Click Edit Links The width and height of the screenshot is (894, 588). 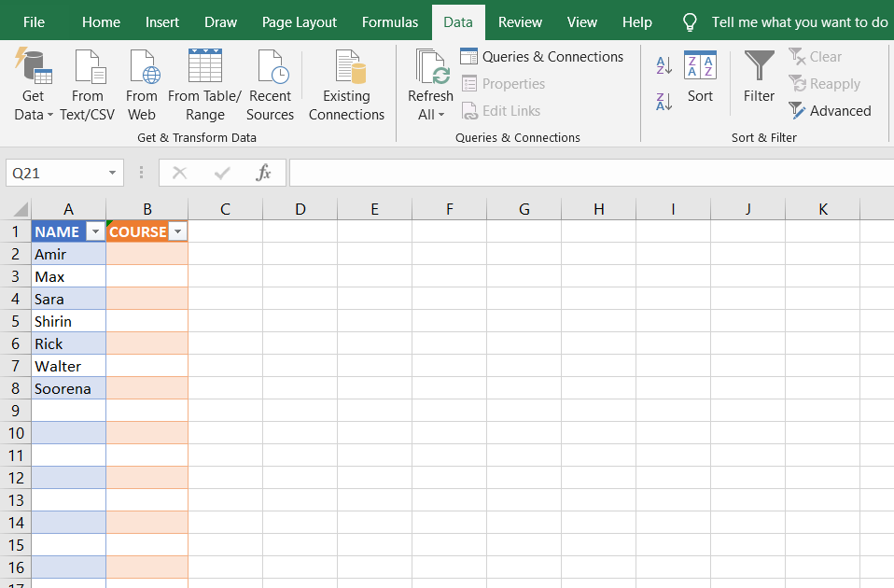coord(500,111)
